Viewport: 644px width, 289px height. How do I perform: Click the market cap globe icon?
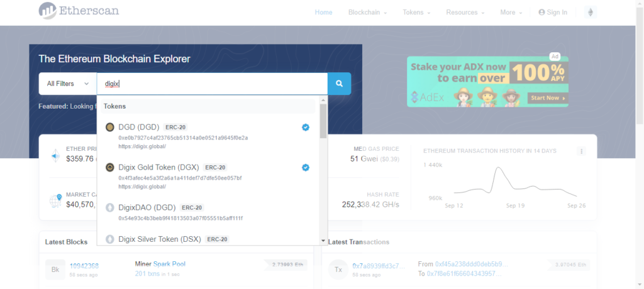click(x=55, y=200)
